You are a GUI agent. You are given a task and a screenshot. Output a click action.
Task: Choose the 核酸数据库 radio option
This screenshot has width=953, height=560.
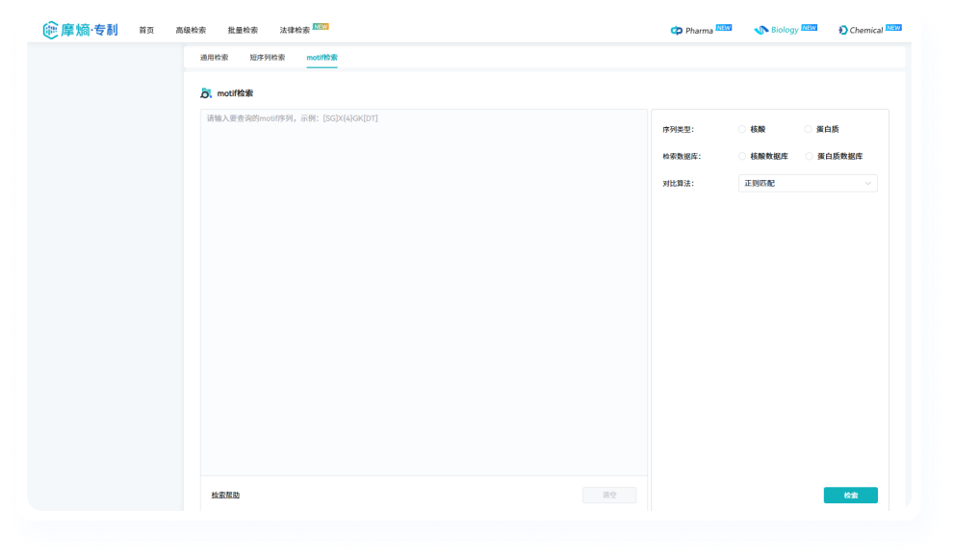pos(741,156)
